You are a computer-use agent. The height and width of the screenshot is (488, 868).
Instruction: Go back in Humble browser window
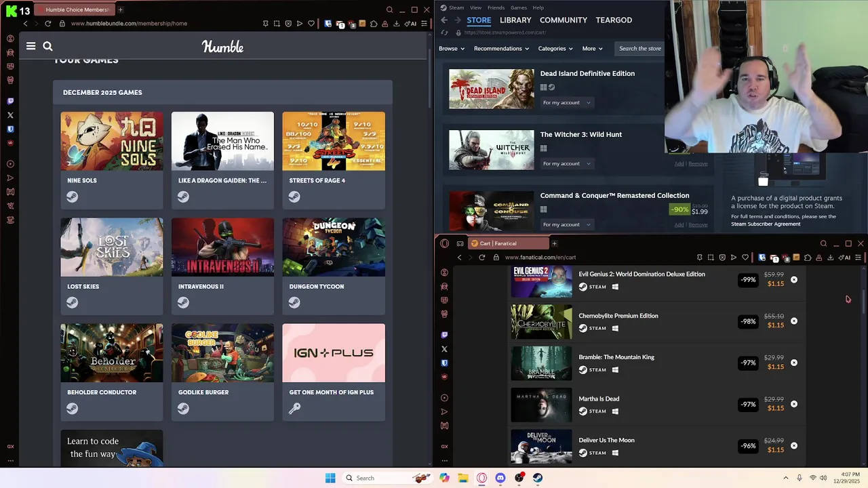coord(25,23)
